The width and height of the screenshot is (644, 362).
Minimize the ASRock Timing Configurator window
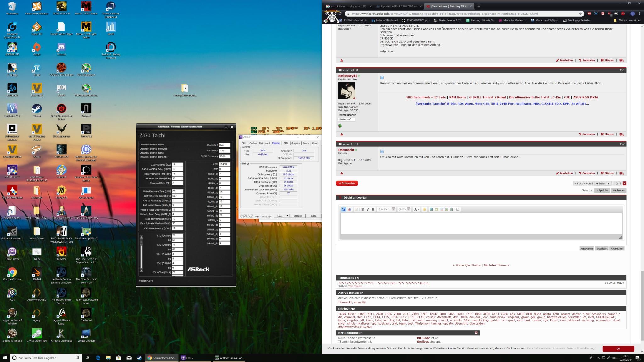pos(226,127)
